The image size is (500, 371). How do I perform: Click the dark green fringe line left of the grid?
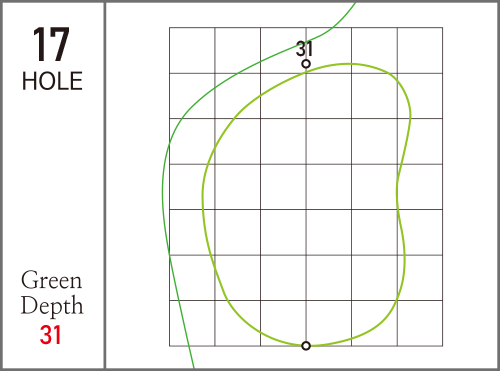coord(163,193)
